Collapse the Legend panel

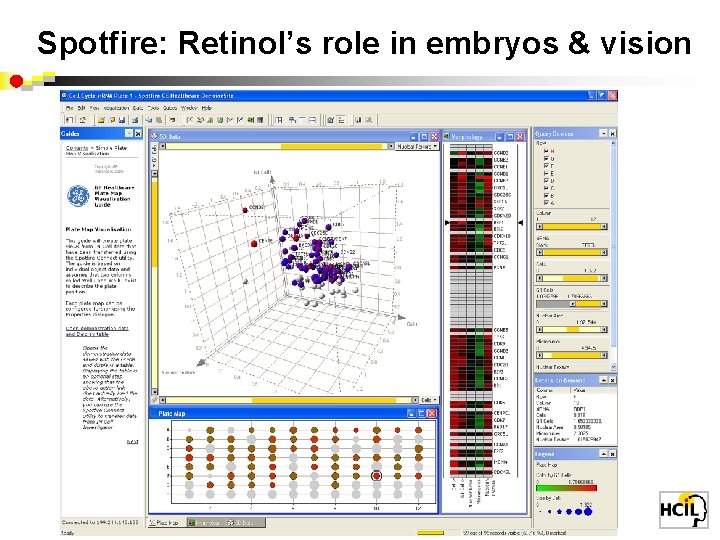pyautogui.click(x=604, y=454)
